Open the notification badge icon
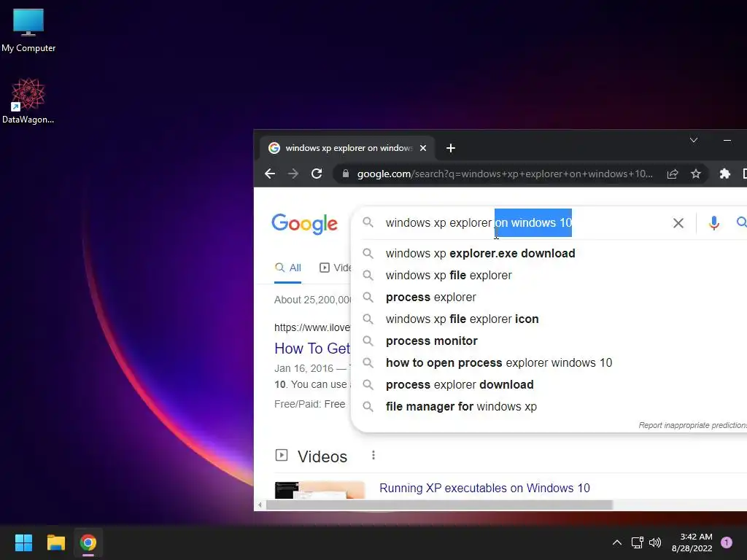This screenshot has width=747, height=560. click(x=727, y=542)
